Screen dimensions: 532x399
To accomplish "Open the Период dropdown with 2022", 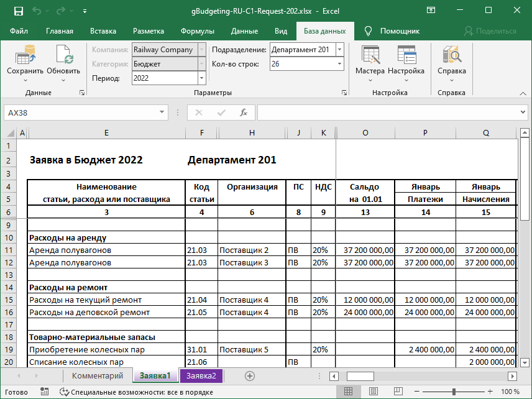I will coord(201,78).
